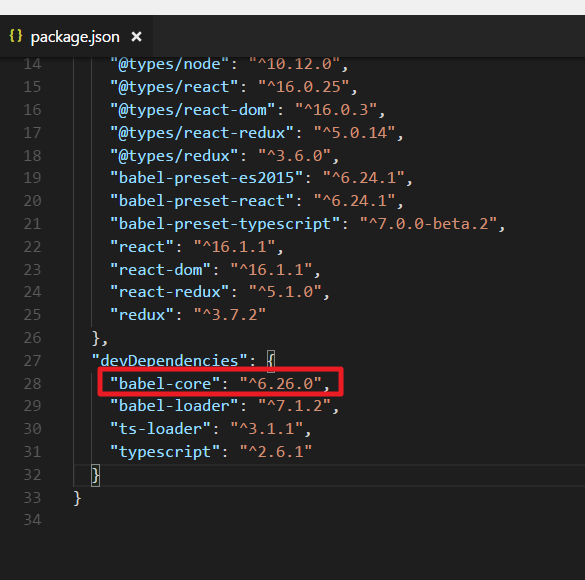Click "@types/react-dom" key text
Screen dimensions: 585x580
coord(193,110)
